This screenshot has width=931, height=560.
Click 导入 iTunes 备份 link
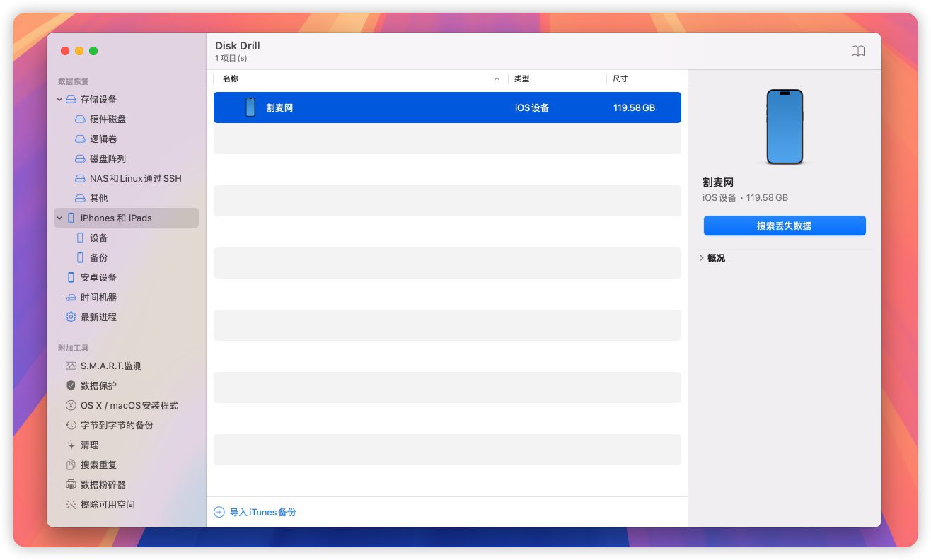[x=262, y=512]
